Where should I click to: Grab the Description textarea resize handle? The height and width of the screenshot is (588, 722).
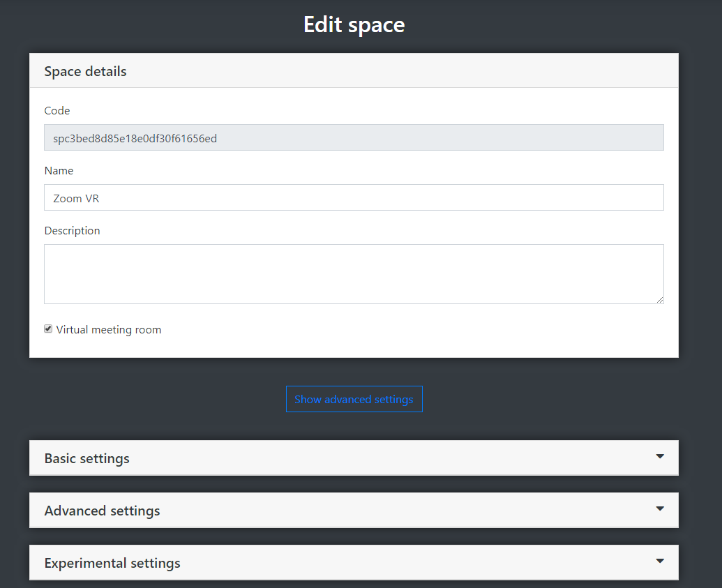660,300
